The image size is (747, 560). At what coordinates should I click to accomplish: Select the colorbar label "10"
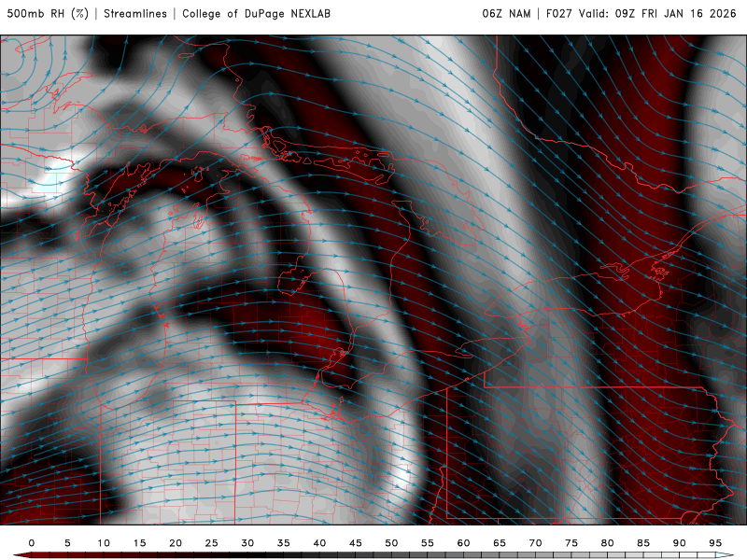pos(104,543)
